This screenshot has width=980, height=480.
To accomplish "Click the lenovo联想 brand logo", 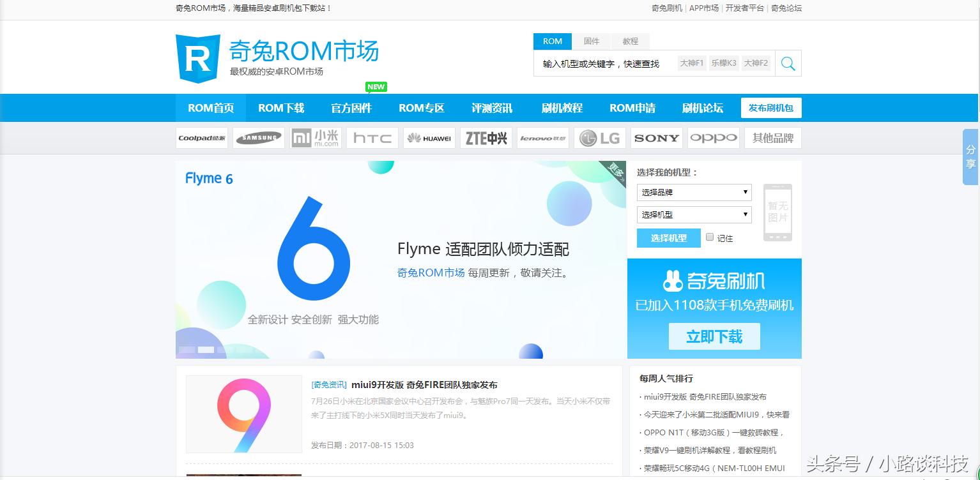I will coord(542,137).
